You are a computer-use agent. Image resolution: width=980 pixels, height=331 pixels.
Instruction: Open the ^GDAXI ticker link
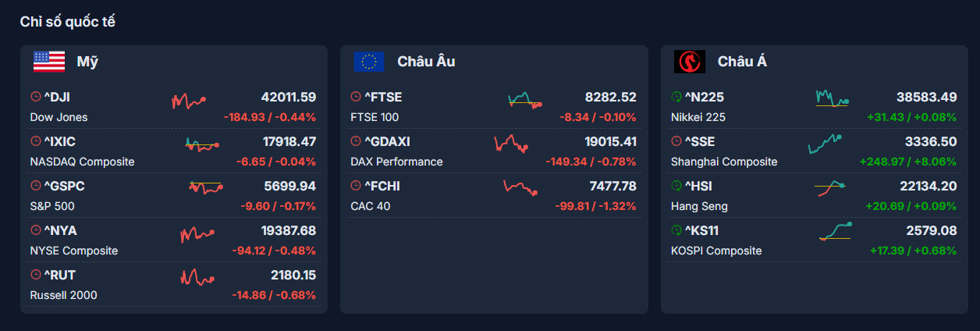387,141
